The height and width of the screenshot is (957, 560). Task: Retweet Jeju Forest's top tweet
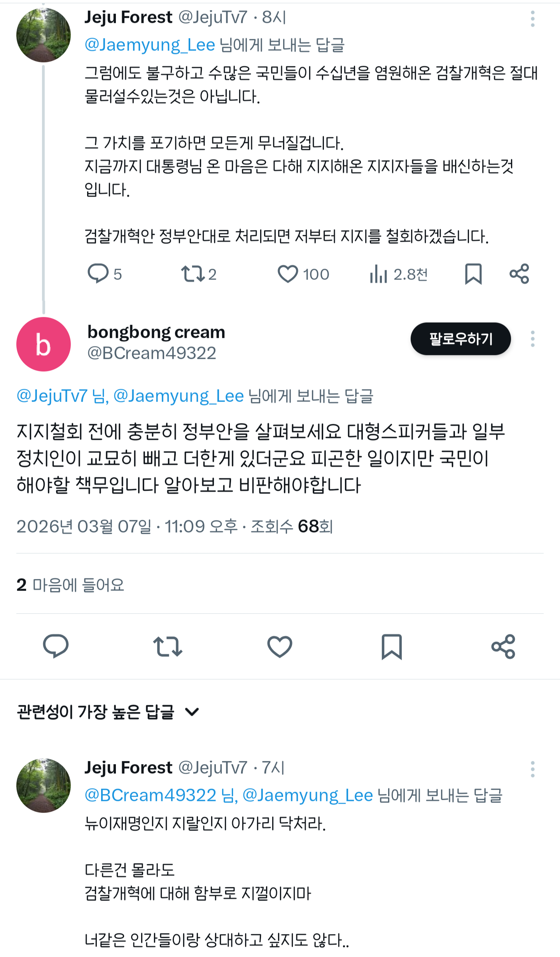tap(193, 273)
